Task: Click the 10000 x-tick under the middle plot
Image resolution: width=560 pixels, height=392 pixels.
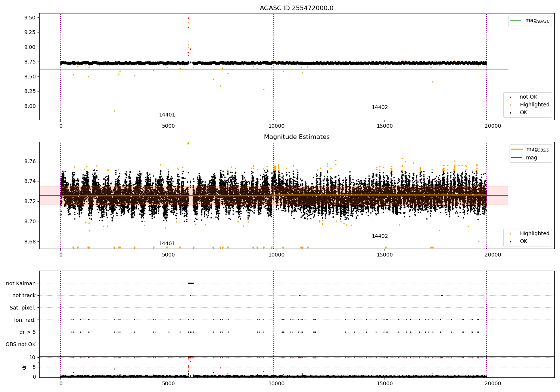Action: [277, 255]
